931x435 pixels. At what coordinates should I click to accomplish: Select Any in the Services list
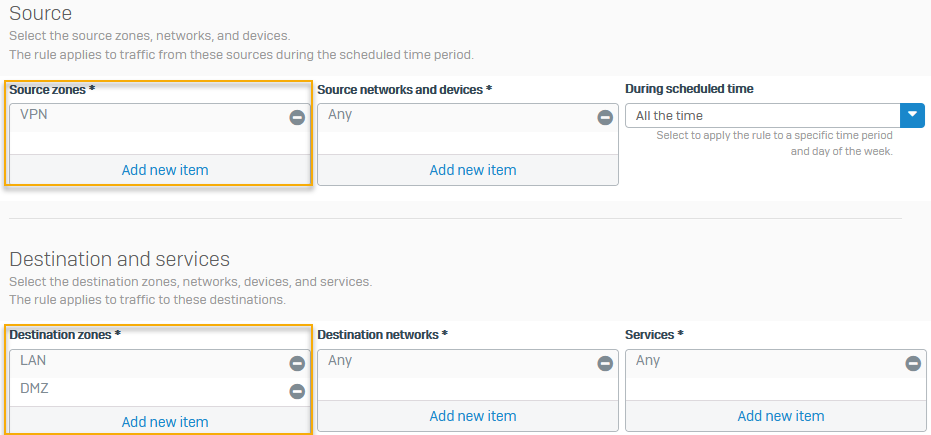pyautogui.click(x=648, y=361)
